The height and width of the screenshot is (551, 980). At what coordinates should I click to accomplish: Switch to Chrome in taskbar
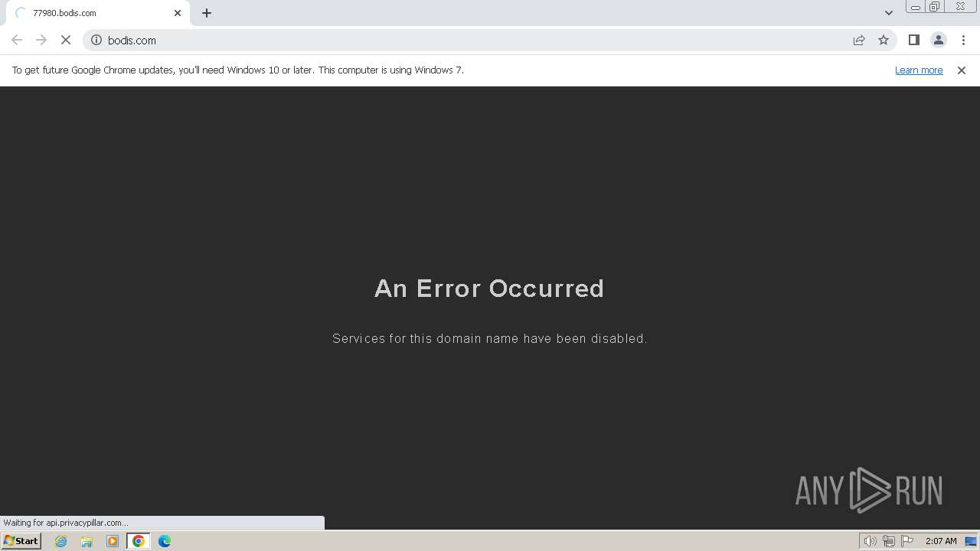pyautogui.click(x=139, y=541)
